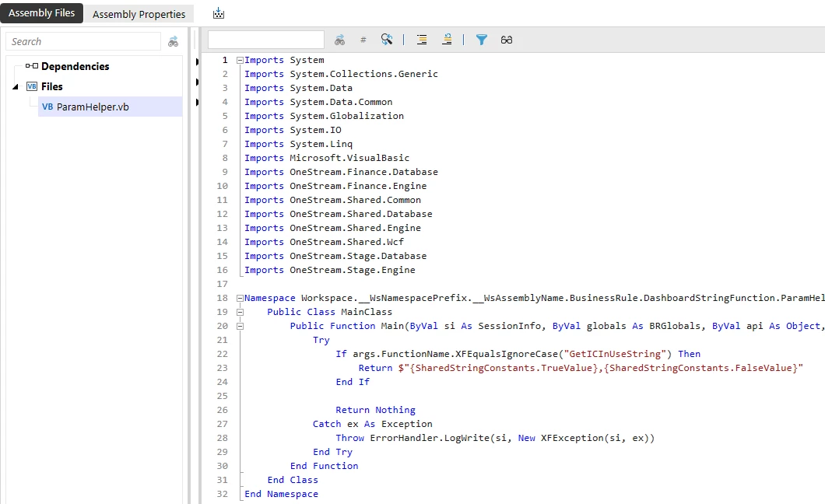This screenshot has width=825, height=504.
Task: Click the find-next binoculars icon in editor toolbar
Action: [x=340, y=40]
